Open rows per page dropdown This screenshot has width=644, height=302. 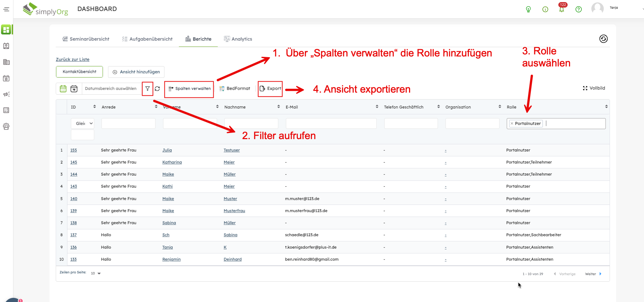click(96, 273)
